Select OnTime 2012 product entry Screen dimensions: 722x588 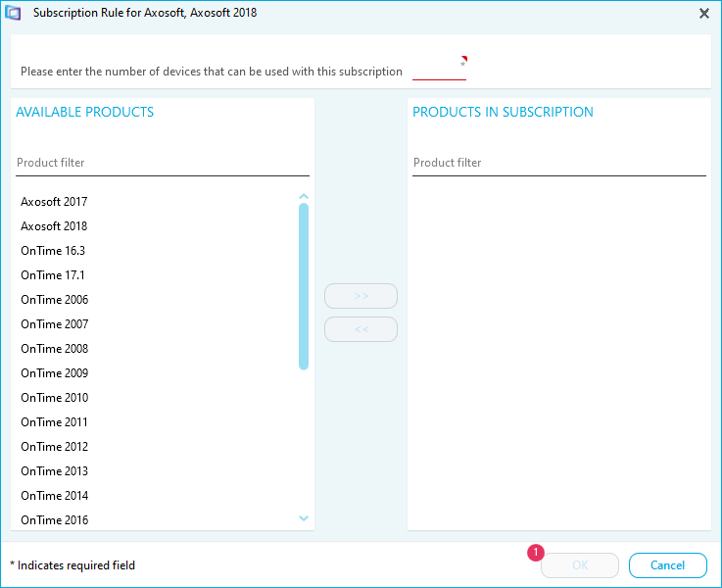[55, 447]
